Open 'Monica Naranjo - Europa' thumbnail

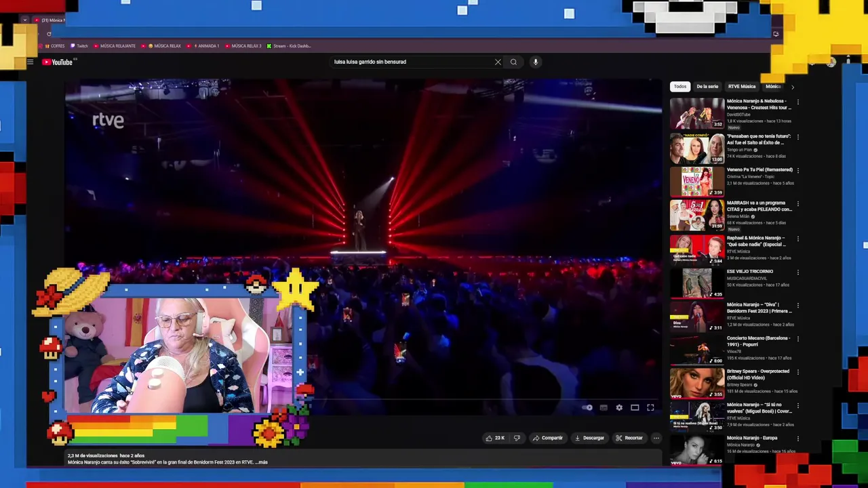697,449
